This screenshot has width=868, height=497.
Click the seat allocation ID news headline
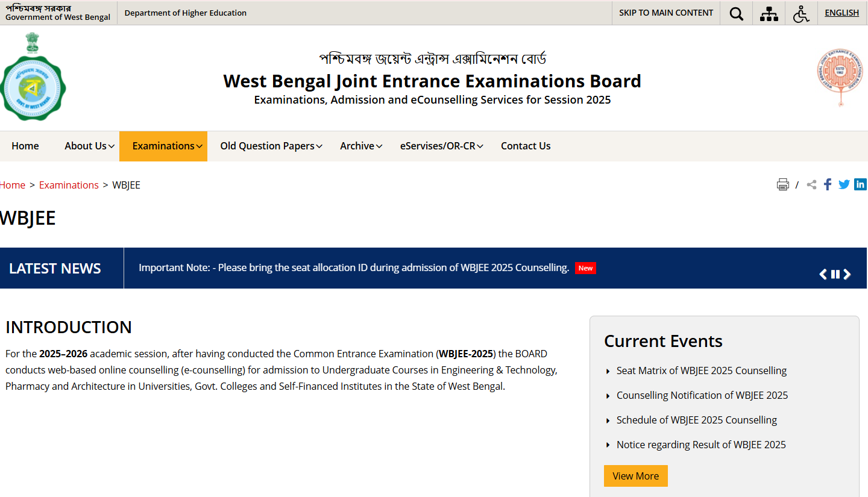(354, 267)
